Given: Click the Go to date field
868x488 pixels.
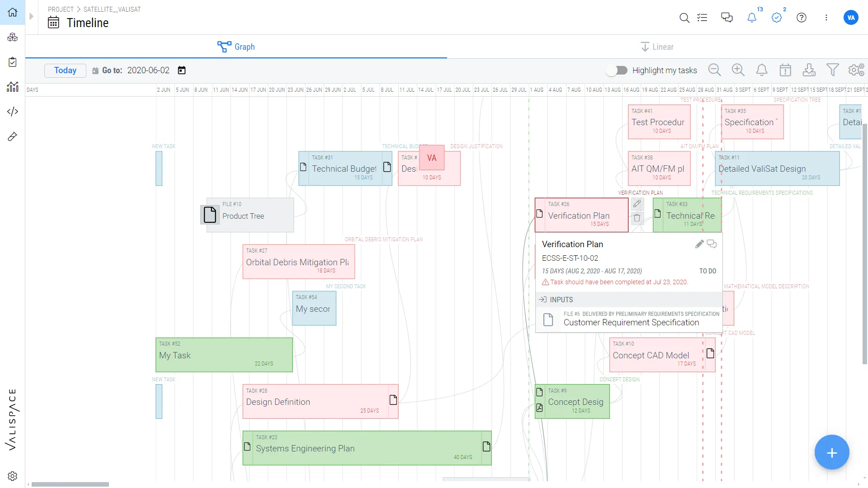Looking at the screenshot, I should [148, 70].
